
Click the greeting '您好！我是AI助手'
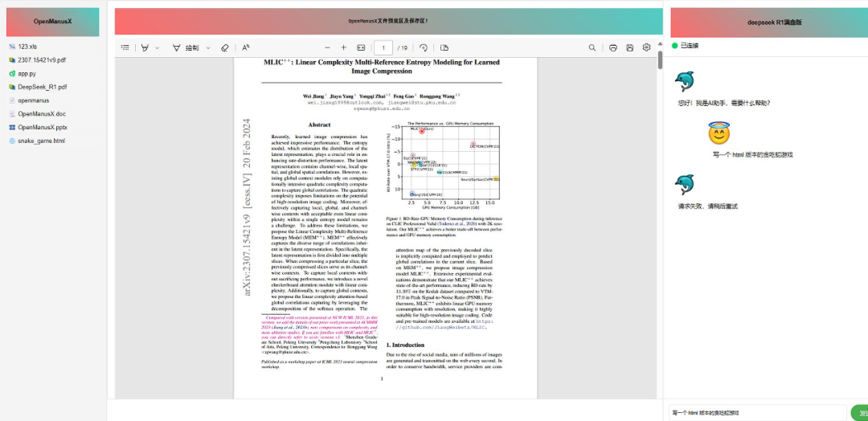724,103
